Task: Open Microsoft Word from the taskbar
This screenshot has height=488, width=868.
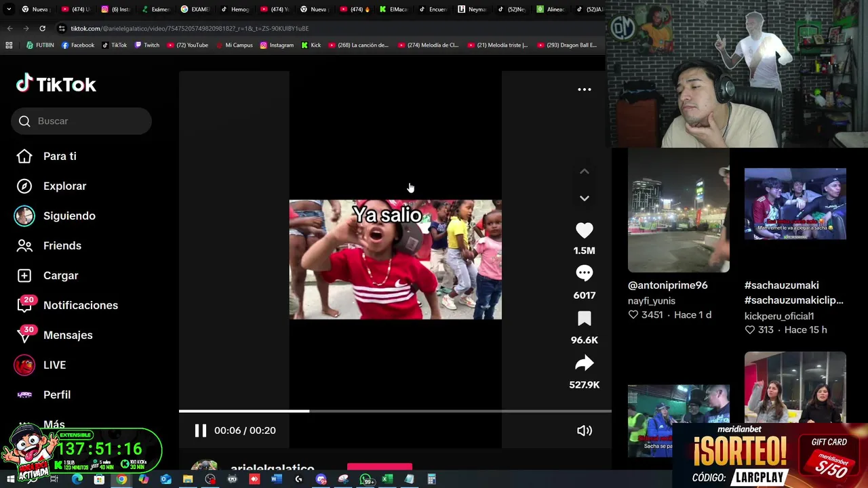Action: coord(276,479)
